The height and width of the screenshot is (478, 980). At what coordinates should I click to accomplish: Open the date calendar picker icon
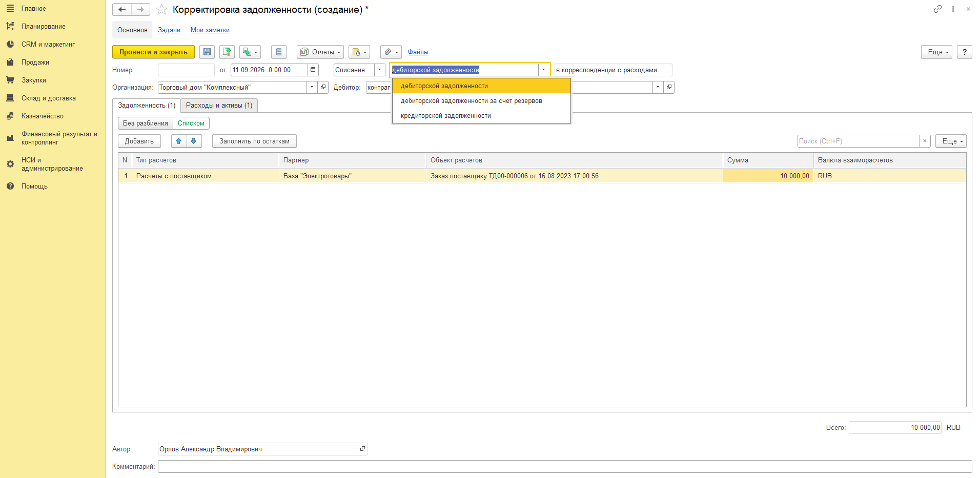pos(313,70)
